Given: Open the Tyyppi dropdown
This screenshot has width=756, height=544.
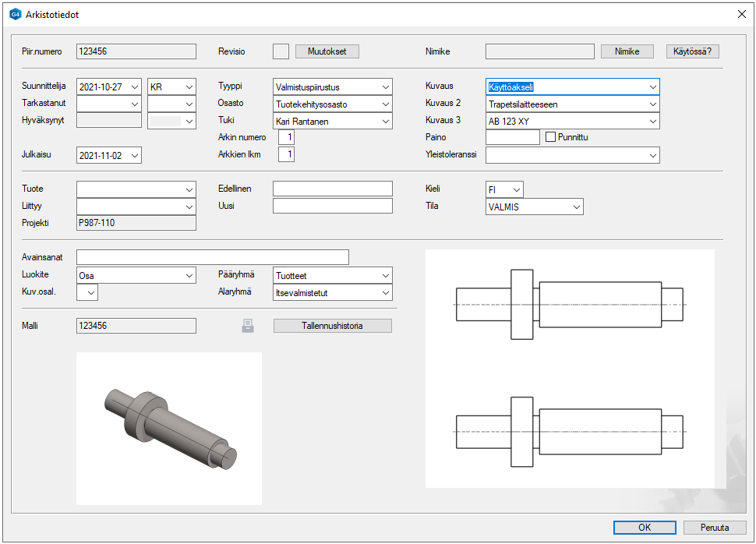Looking at the screenshot, I should [385, 87].
